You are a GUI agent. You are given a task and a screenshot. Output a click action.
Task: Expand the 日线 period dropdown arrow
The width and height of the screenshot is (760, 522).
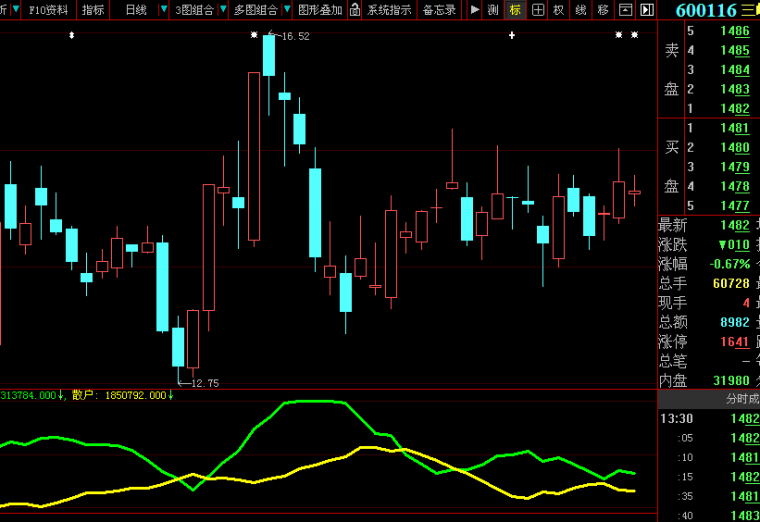point(162,10)
